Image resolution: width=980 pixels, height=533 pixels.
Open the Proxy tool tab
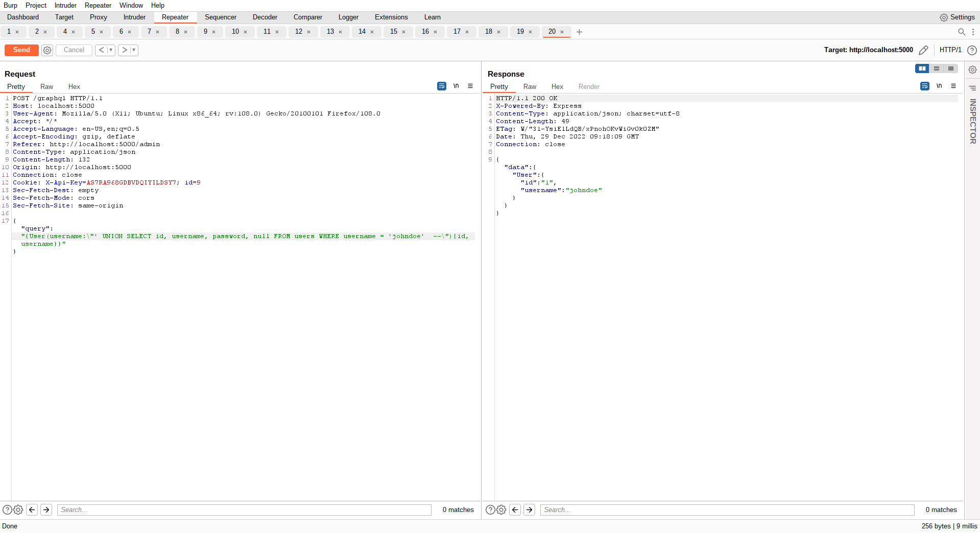[x=99, y=17]
